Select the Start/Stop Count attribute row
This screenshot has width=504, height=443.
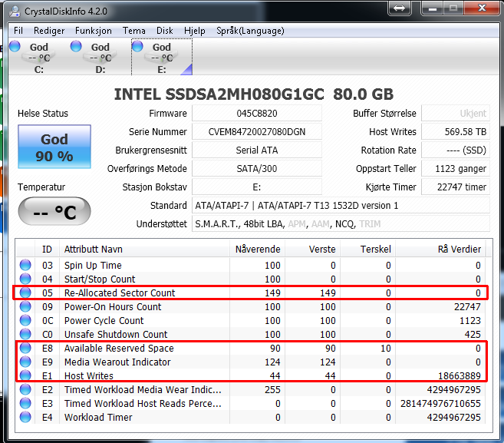(251, 279)
